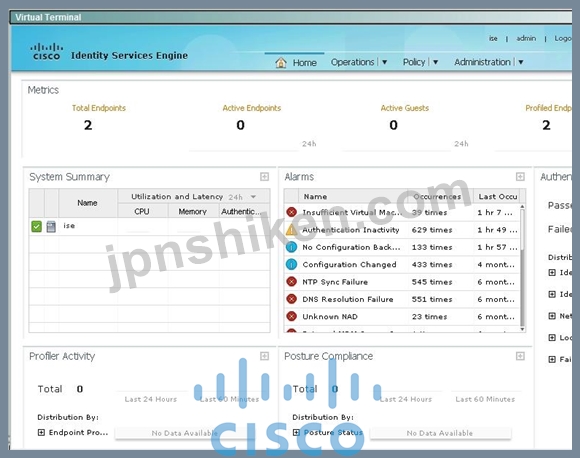This screenshot has height=458, width=580.
Task: Click the Virtual Terminal title bar
Action: pos(291,17)
